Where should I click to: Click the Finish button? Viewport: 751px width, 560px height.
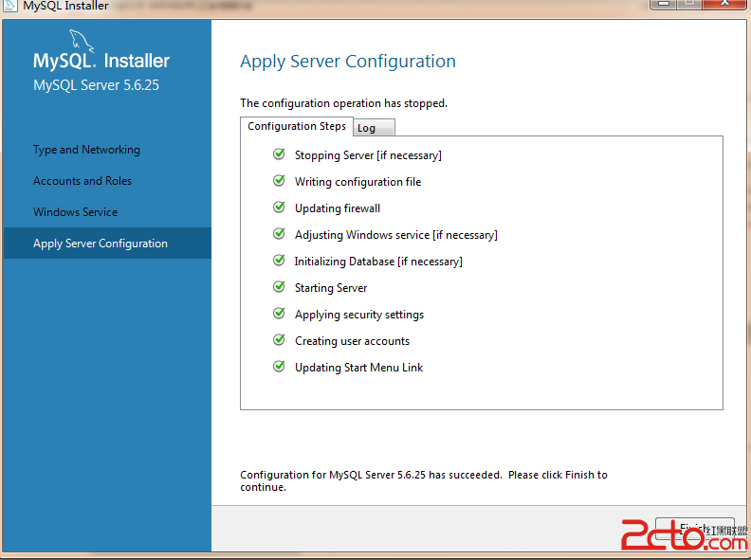pos(694,529)
